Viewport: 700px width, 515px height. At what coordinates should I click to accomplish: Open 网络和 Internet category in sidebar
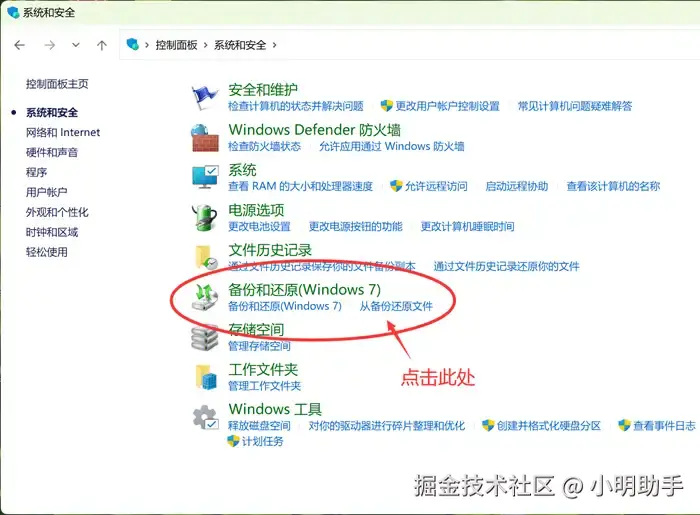click(63, 133)
